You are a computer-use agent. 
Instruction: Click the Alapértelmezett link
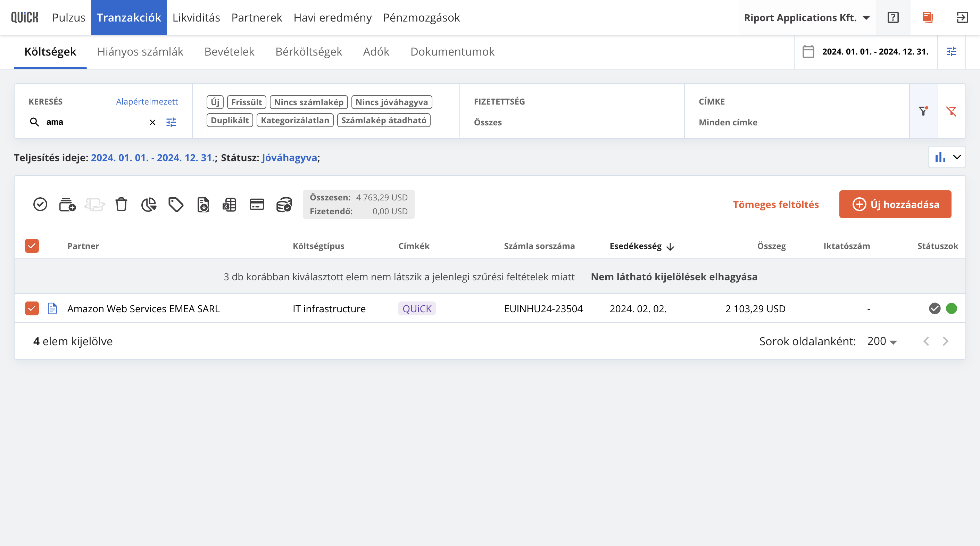(147, 101)
